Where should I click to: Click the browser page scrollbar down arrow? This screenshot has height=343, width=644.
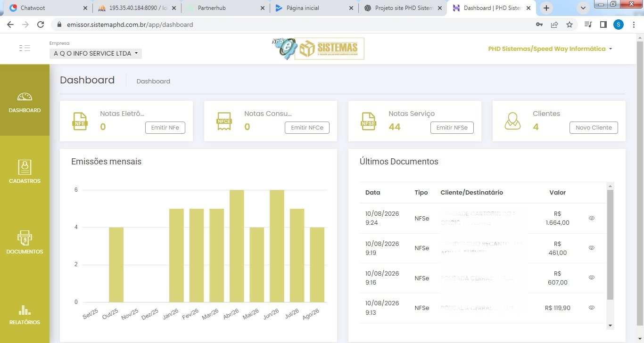tap(640, 339)
